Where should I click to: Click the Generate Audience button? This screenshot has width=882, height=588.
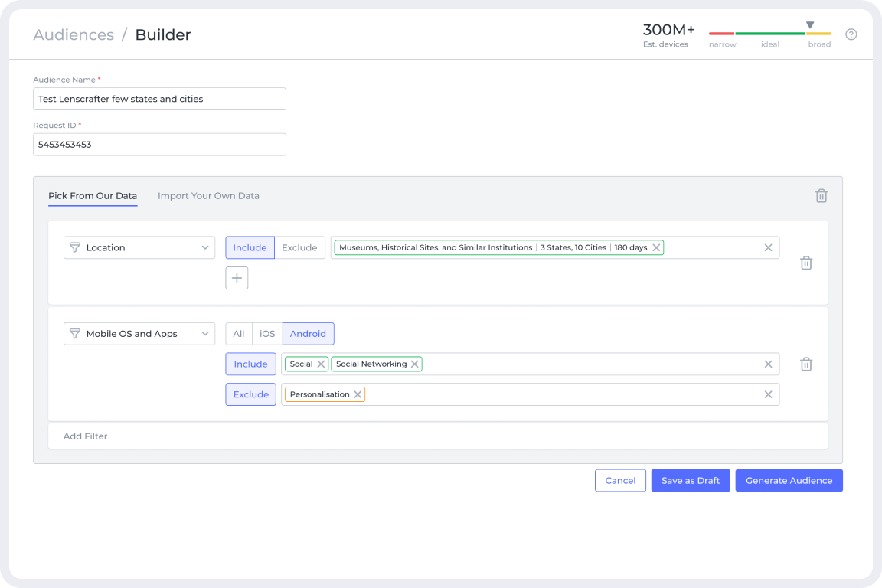coord(789,481)
